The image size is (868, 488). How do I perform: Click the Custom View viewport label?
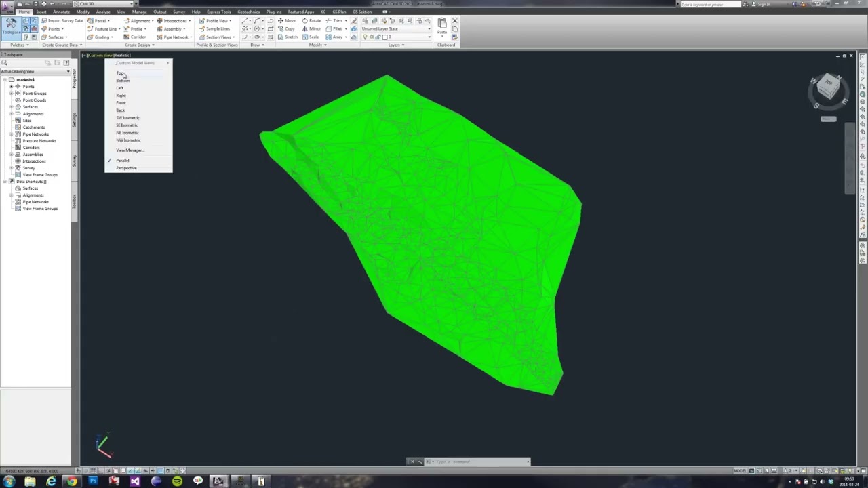pos(100,55)
